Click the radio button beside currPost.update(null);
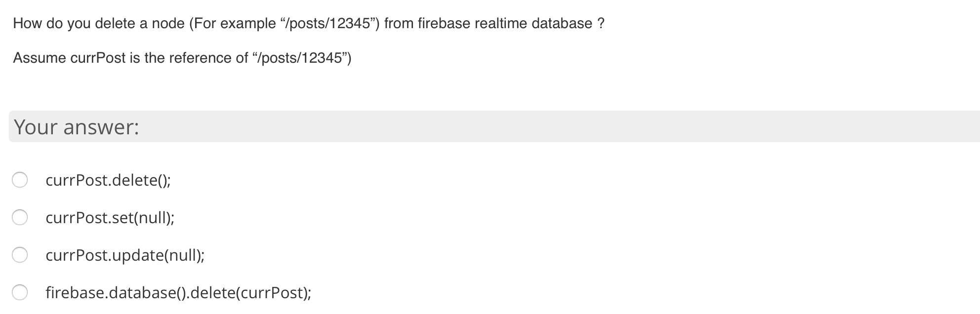 tap(20, 255)
